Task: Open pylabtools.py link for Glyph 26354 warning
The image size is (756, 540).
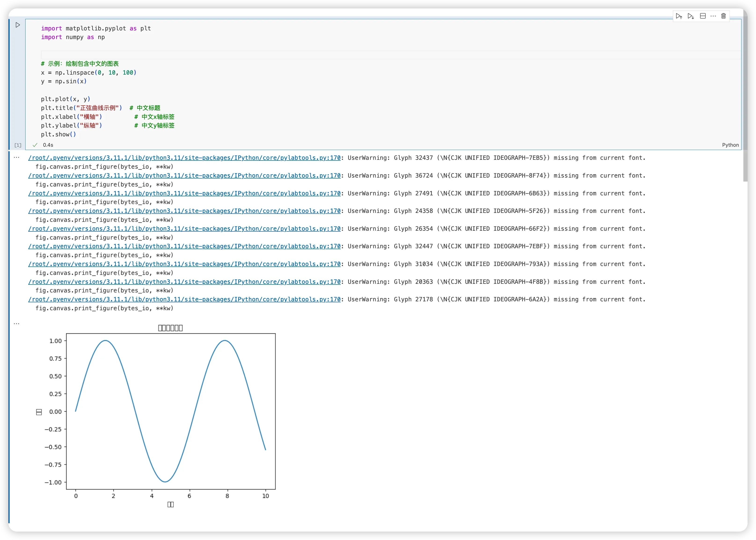Action: (x=184, y=229)
